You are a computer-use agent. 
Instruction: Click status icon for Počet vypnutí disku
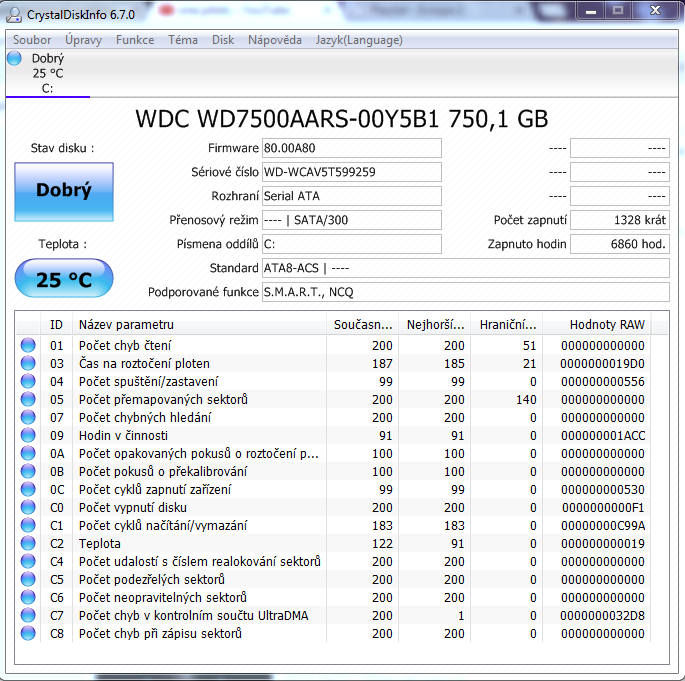(x=28, y=507)
